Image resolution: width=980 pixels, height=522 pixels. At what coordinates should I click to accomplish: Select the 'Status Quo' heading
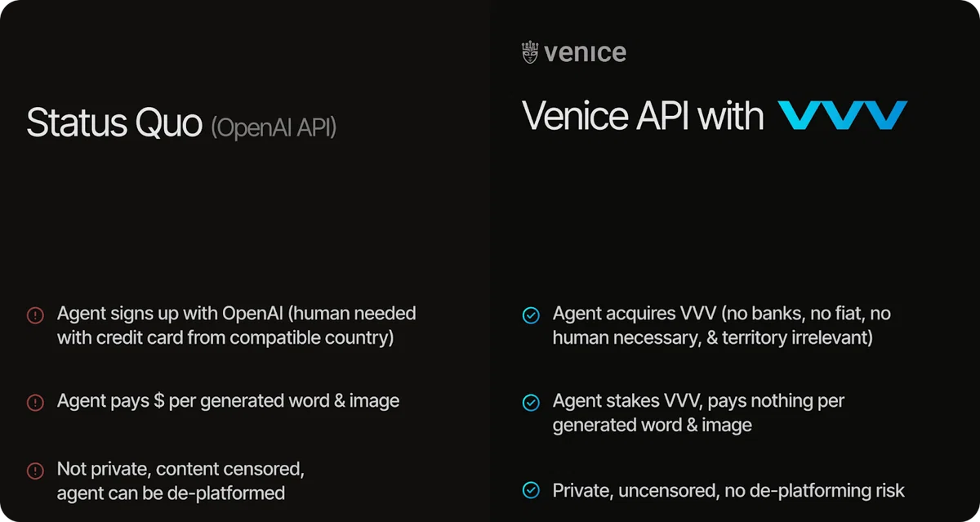[114, 123]
